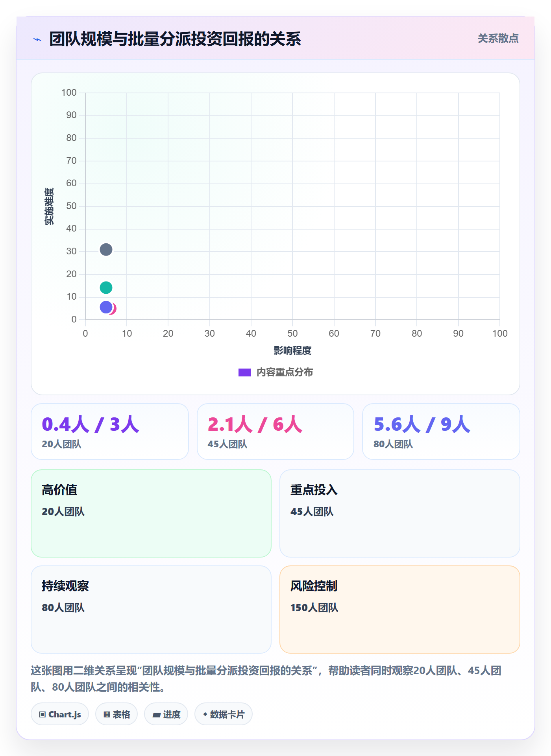Select the teal scatter point near 14

tap(106, 288)
